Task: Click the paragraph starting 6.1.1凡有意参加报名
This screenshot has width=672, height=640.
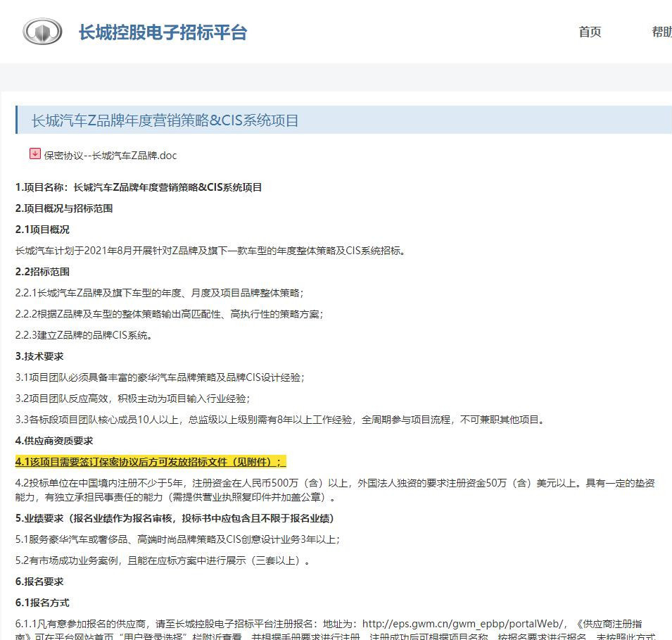Action: pos(335,629)
